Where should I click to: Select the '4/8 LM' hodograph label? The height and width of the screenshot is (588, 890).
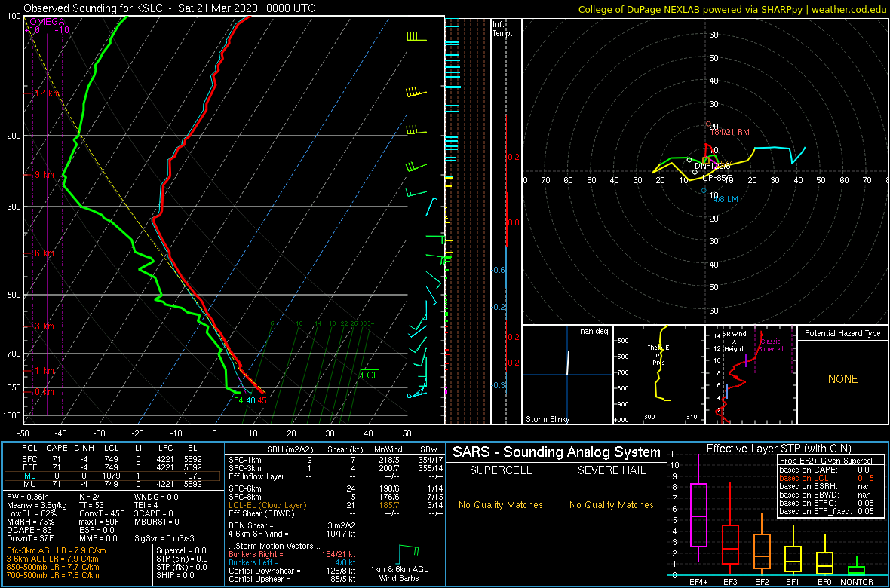(725, 200)
